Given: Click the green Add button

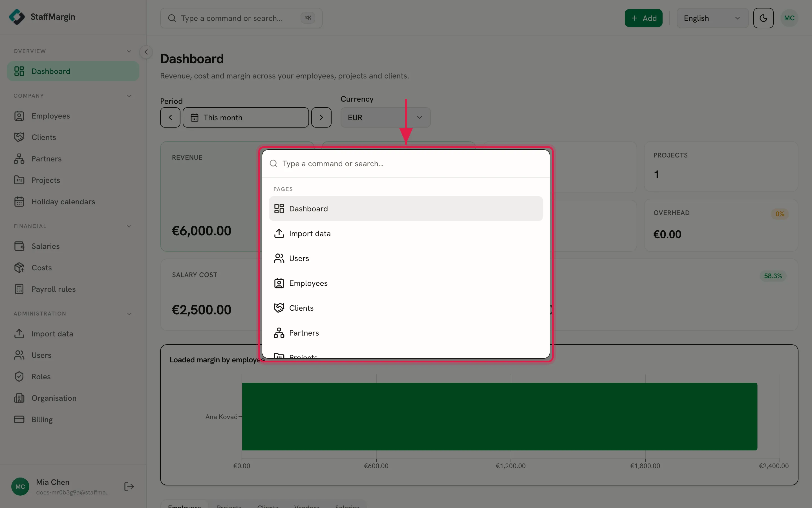Looking at the screenshot, I should 644,18.
